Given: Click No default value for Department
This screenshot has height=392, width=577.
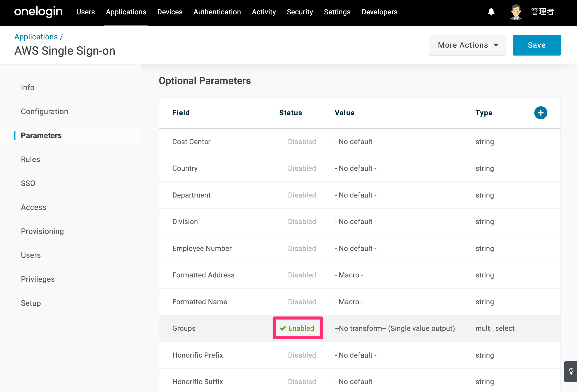Looking at the screenshot, I should point(356,195).
